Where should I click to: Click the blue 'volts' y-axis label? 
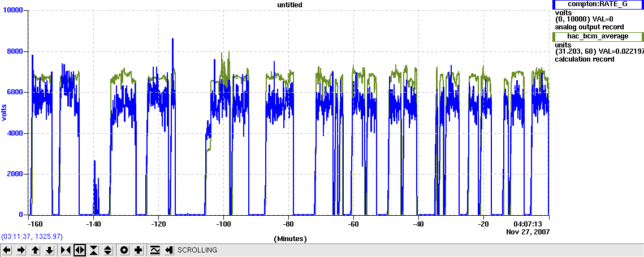(5, 112)
